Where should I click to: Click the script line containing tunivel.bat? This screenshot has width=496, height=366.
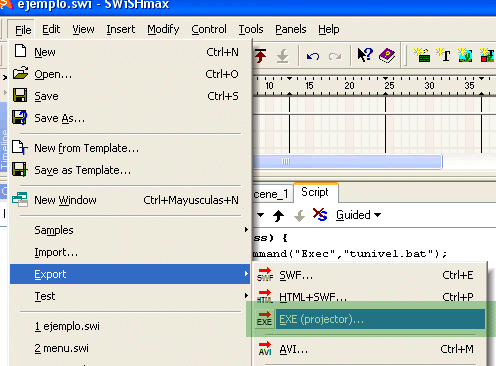pyautogui.click(x=350, y=254)
